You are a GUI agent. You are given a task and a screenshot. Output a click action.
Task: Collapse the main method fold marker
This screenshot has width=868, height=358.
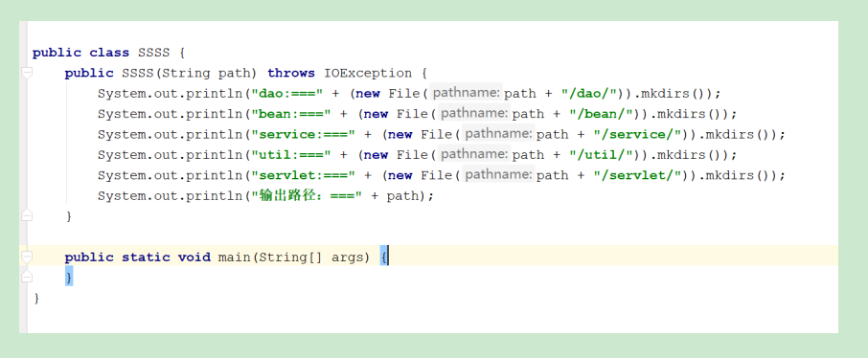pos(26,257)
